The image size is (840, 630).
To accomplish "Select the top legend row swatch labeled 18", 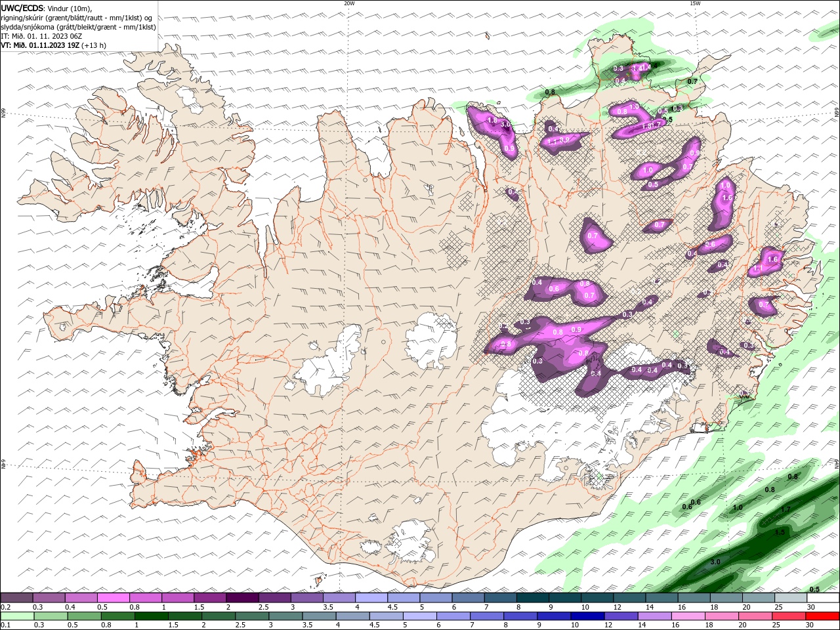I will click(x=726, y=598).
